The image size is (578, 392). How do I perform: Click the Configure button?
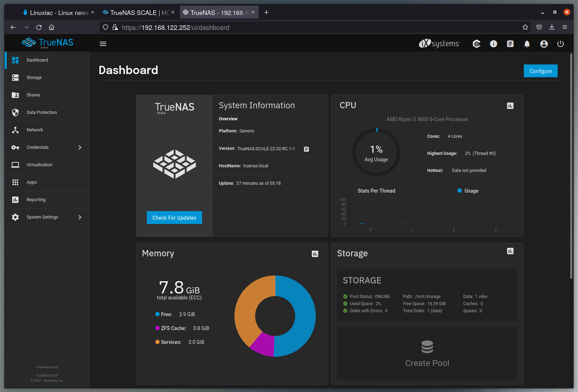(540, 71)
